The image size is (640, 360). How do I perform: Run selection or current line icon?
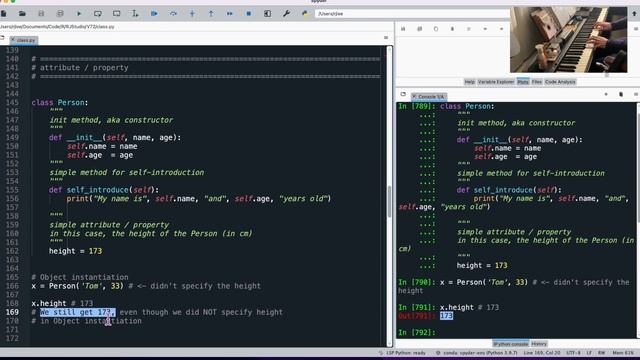(135, 13)
